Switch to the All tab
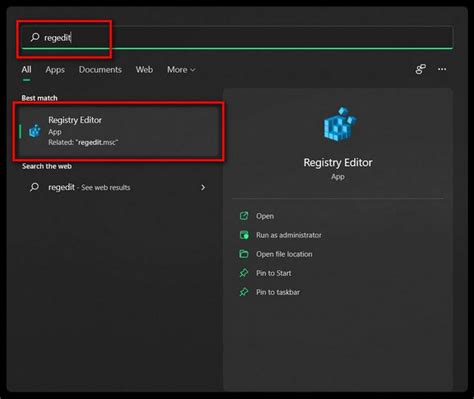 [x=26, y=70]
